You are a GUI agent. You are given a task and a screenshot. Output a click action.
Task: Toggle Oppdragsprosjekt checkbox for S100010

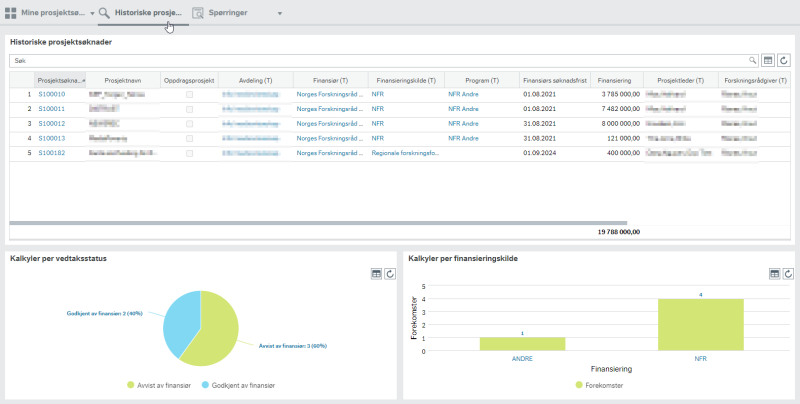click(189, 94)
